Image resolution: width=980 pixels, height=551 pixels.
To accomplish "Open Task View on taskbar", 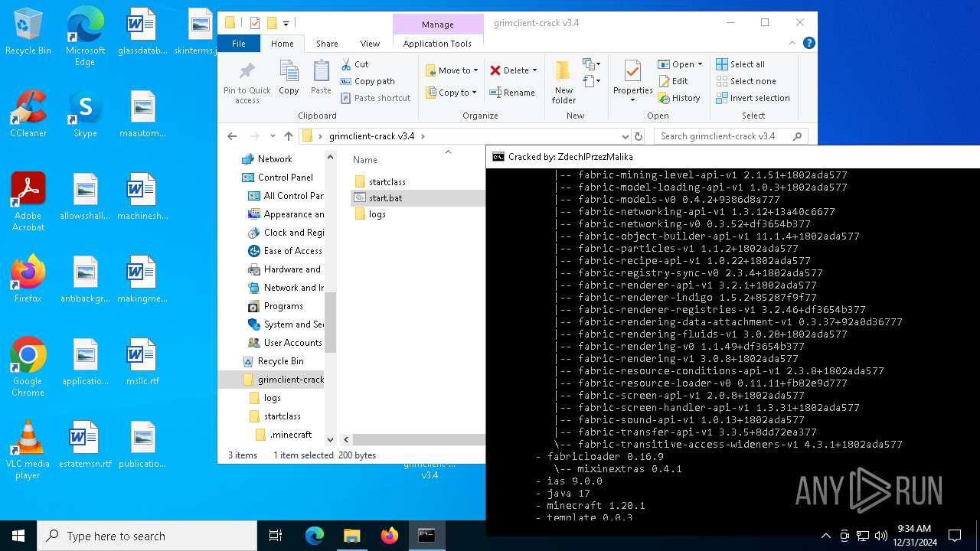I will (276, 536).
